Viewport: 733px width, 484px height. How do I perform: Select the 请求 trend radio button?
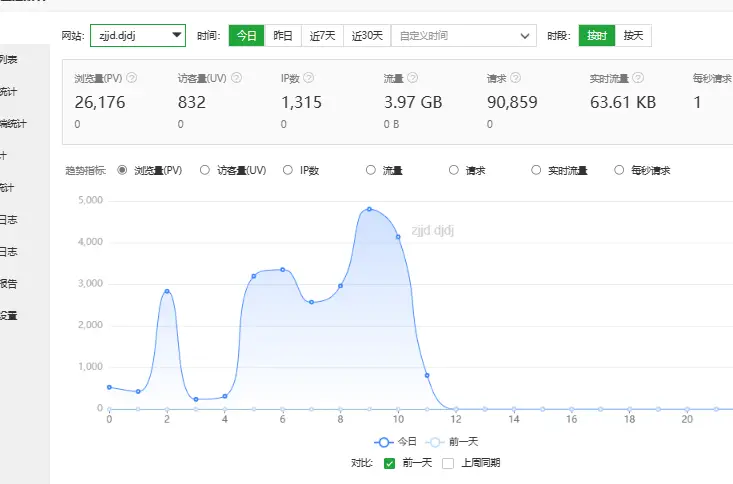pos(454,170)
